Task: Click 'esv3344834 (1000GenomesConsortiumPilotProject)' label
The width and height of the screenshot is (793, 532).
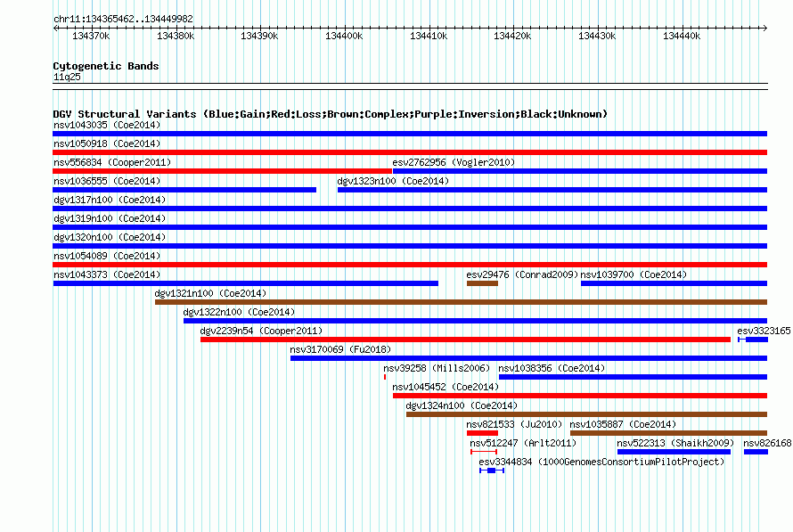Action: (601, 462)
